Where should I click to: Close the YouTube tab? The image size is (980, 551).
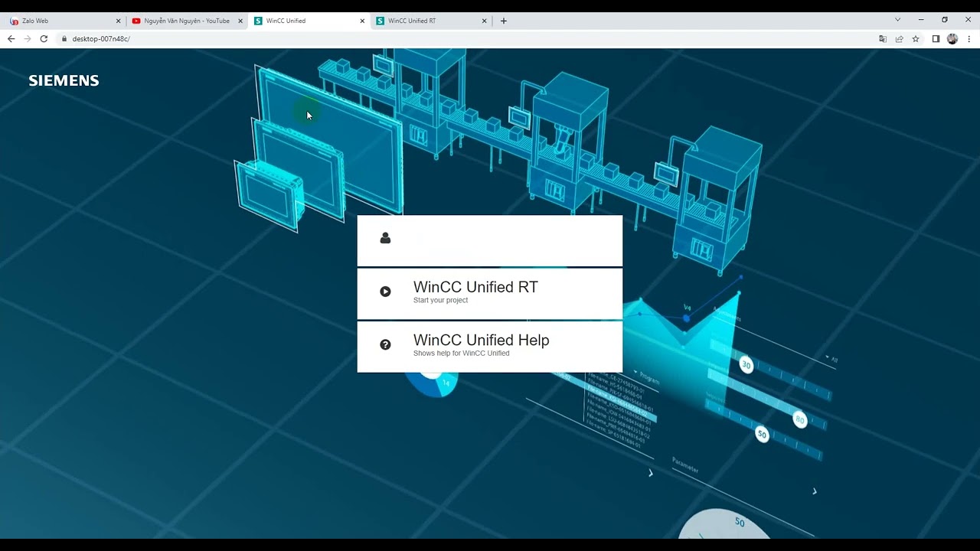[240, 21]
